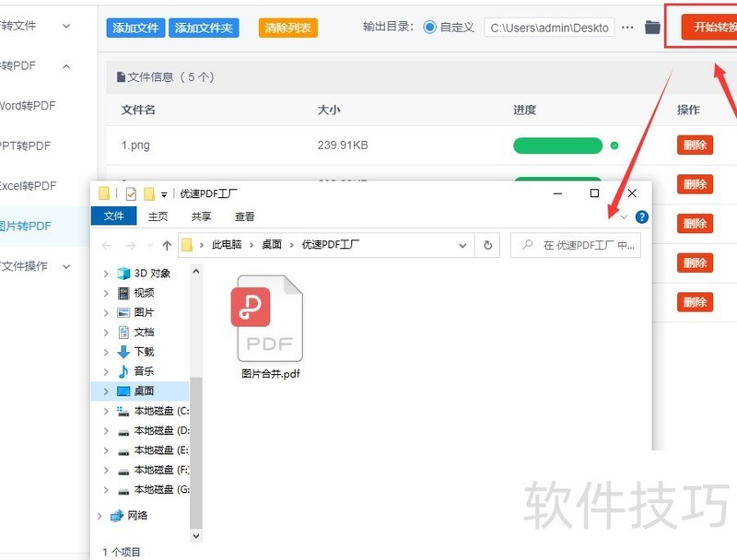
Task: Collapse the 转PDF sidebar section chevron
Action: coord(66,66)
